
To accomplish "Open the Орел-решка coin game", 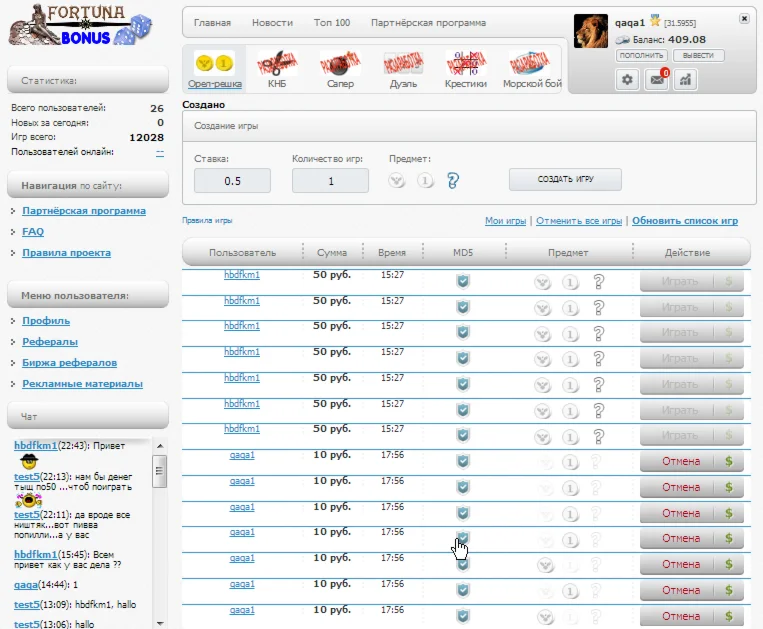I will pyautogui.click(x=211, y=66).
